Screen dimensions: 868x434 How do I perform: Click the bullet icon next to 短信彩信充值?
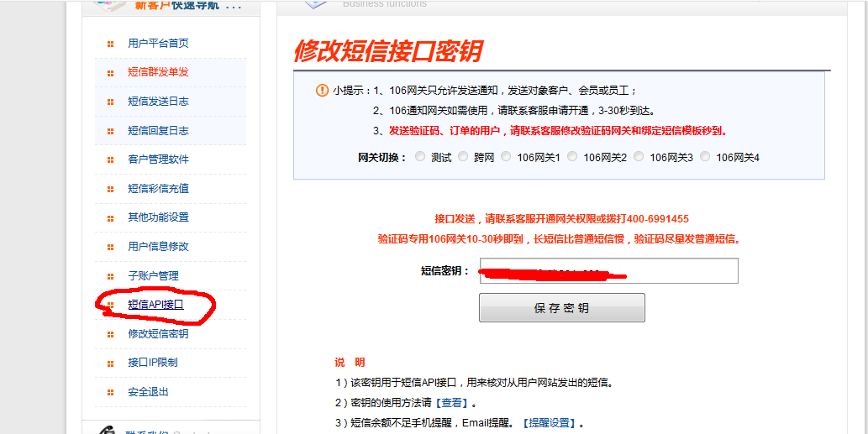coord(111,189)
